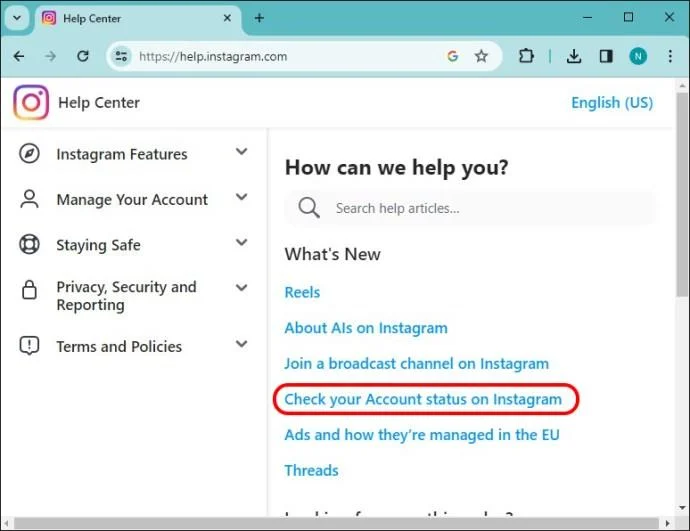Viewport: 690px width, 531px height.
Task: Open Check your Account status link
Action: [423, 399]
